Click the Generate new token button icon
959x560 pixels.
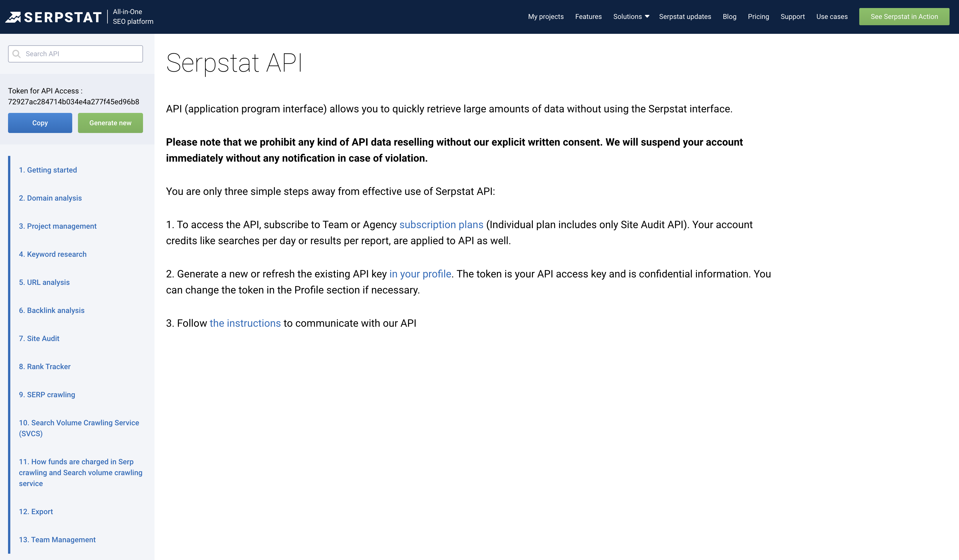(x=110, y=123)
